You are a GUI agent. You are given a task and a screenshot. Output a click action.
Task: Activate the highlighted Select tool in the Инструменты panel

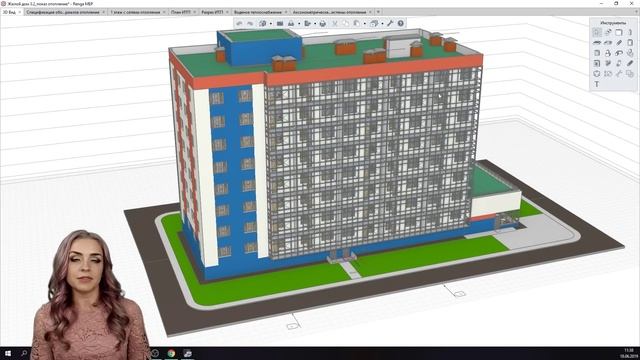pyautogui.click(x=596, y=32)
